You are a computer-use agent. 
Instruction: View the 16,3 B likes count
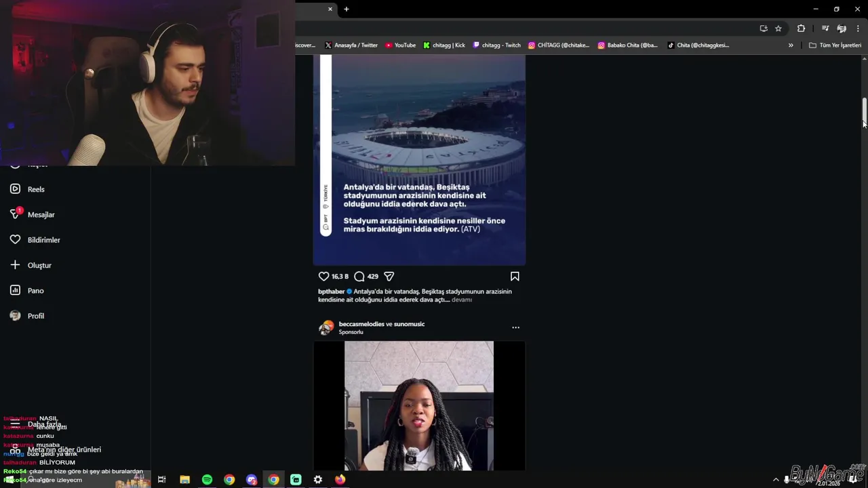340,277
